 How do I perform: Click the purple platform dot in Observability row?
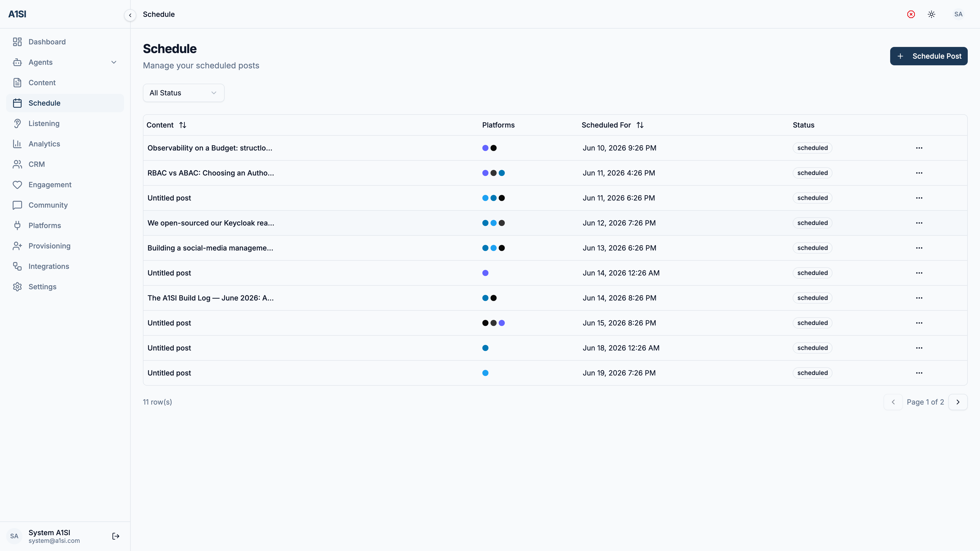point(485,148)
